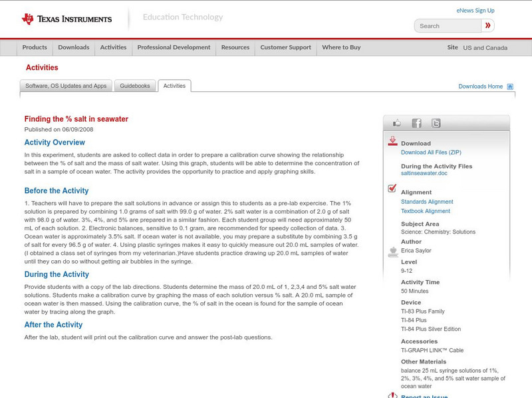Select the Activities tab

176,85
